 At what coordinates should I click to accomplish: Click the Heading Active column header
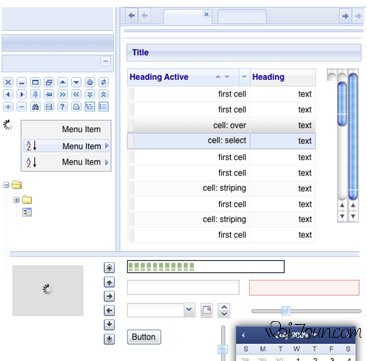[x=183, y=77]
